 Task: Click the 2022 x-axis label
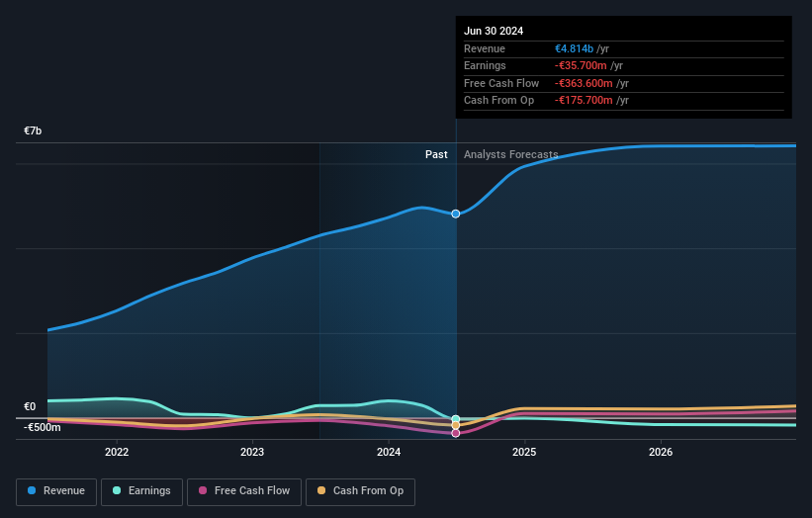click(117, 452)
